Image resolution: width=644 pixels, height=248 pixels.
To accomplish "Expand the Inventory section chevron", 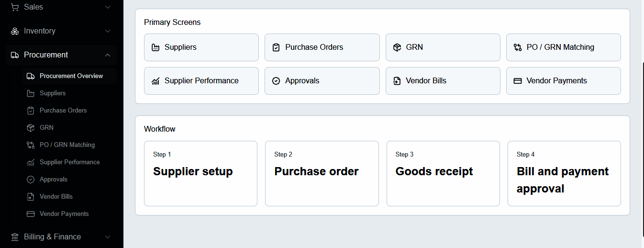I will [108, 31].
